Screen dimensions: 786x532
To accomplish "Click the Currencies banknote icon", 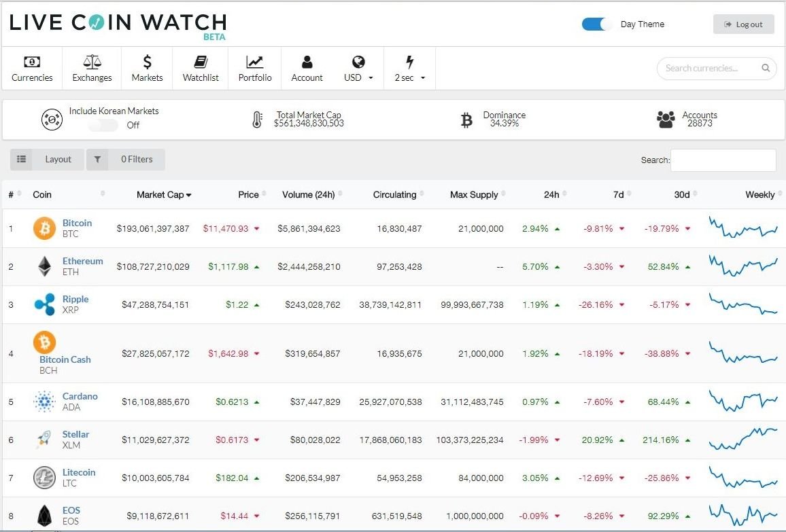I will pyautogui.click(x=32, y=62).
